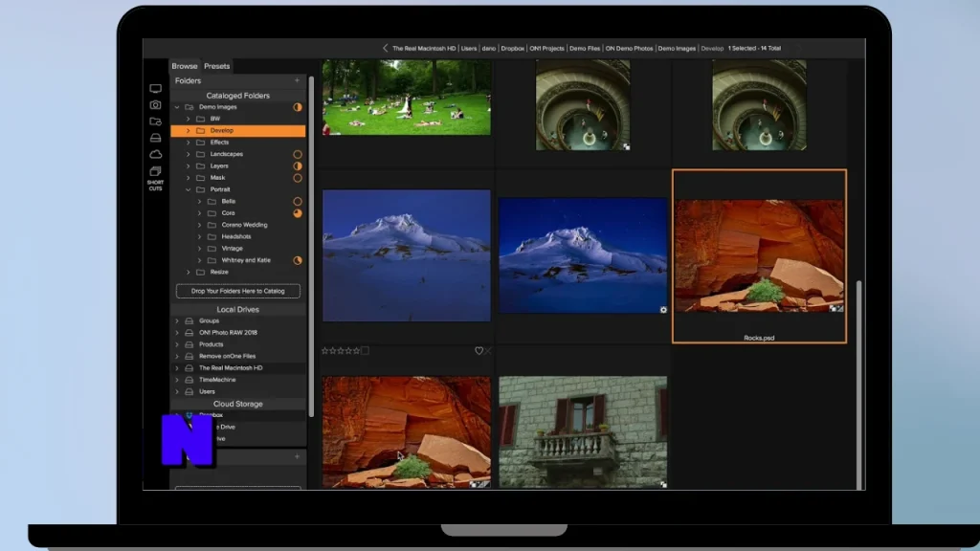This screenshot has height=551, width=980.
Task: Click the Local Drives section header
Action: pyautogui.click(x=238, y=310)
